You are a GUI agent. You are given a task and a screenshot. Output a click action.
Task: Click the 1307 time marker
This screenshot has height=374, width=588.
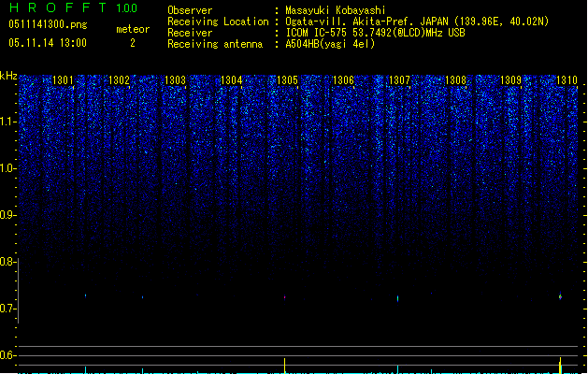(399, 79)
